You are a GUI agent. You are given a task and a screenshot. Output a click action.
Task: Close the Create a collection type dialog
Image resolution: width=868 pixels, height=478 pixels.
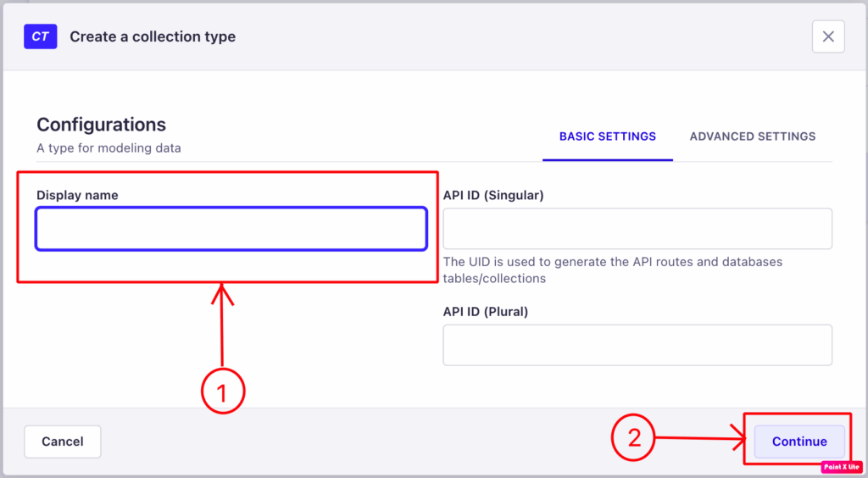[828, 36]
